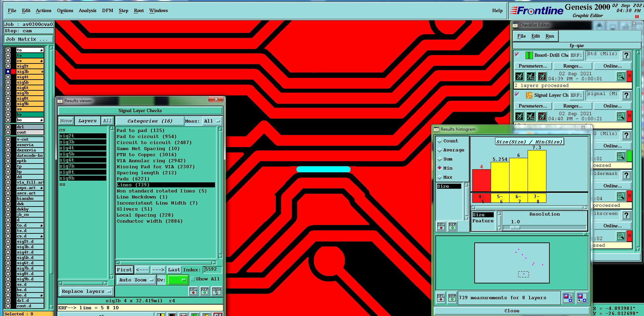Open the Meas: All dropdown
Viewport: 644px width, 316px height.
[212, 121]
